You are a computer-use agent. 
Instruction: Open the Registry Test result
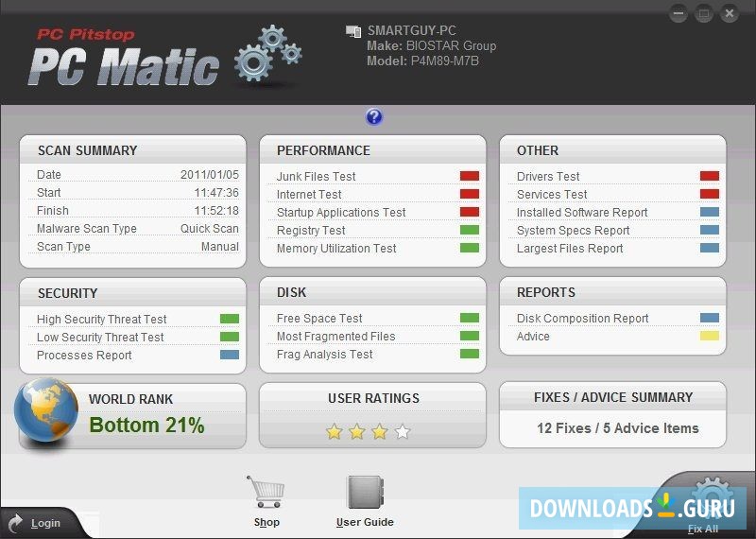point(311,231)
